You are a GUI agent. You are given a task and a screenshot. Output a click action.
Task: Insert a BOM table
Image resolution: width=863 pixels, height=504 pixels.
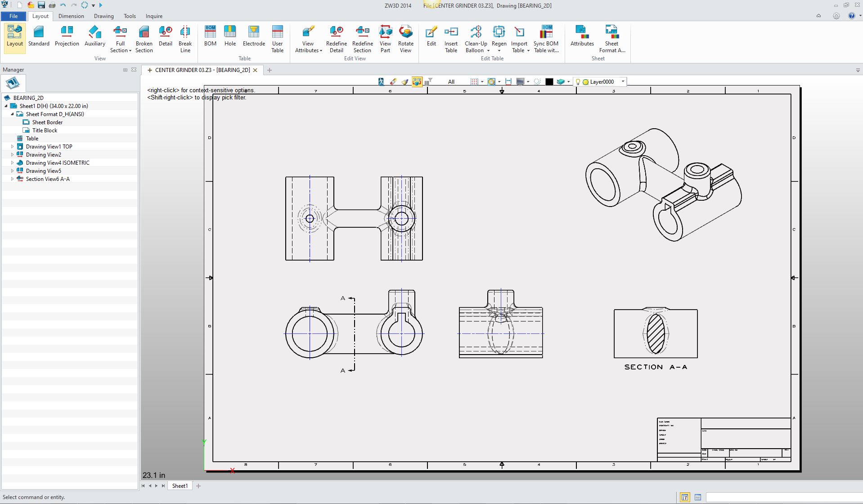point(210,36)
